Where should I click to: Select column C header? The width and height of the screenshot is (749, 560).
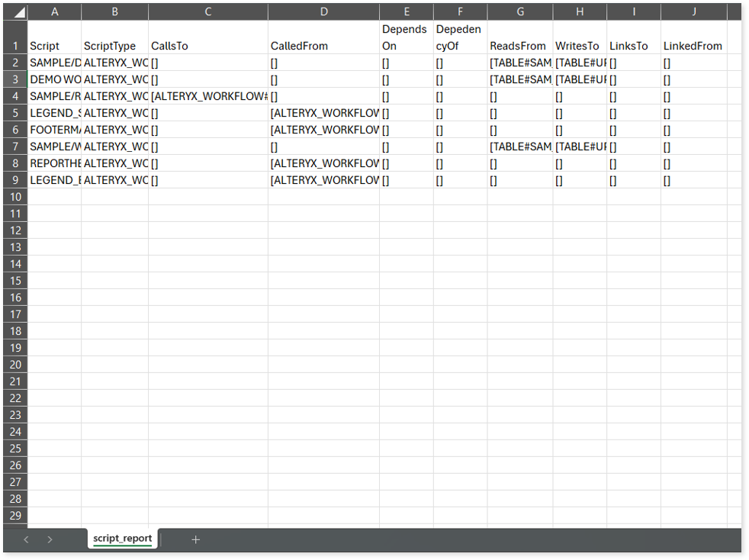coord(208,12)
